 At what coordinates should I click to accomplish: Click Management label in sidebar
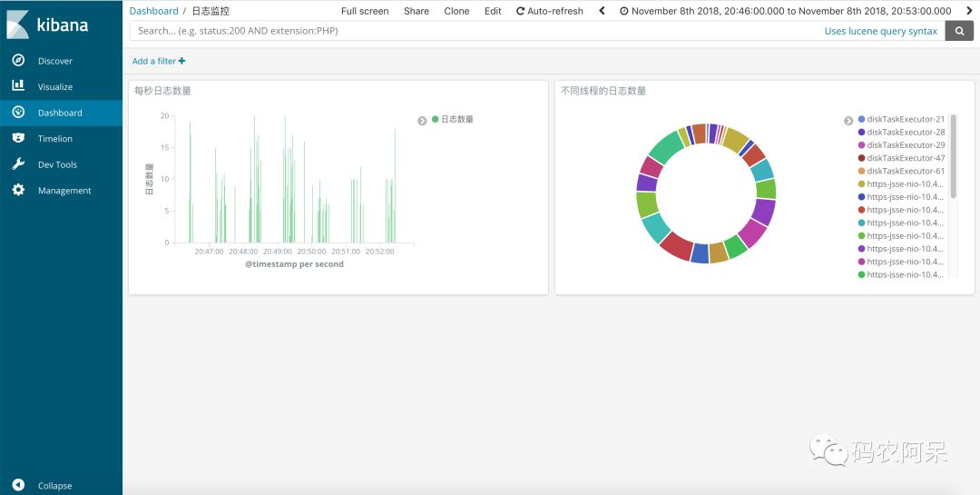click(64, 190)
